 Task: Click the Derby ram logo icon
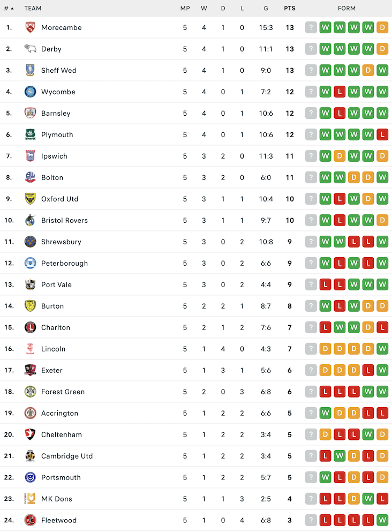click(x=30, y=49)
